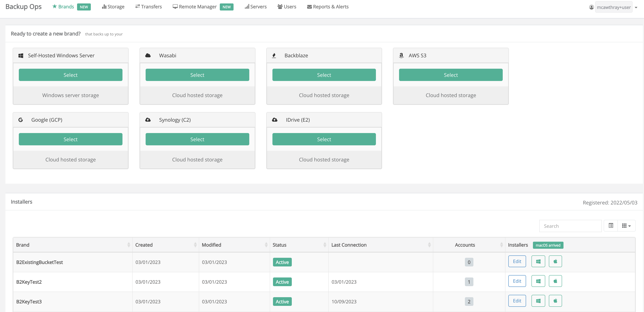Edit the B2KeyTest3 brand
The height and width of the screenshot is (312, 644).
click(x=517, y=301)
